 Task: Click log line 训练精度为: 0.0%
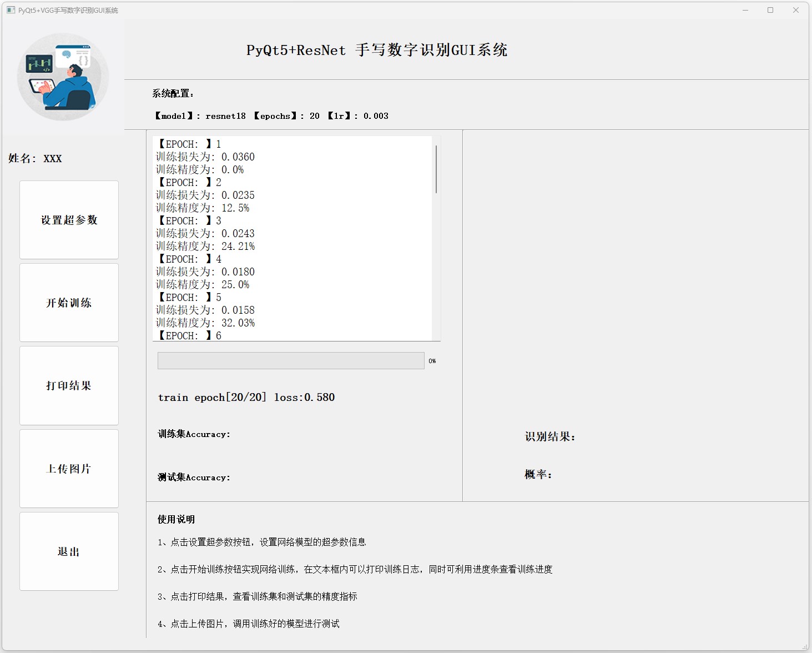coord(200,169)
